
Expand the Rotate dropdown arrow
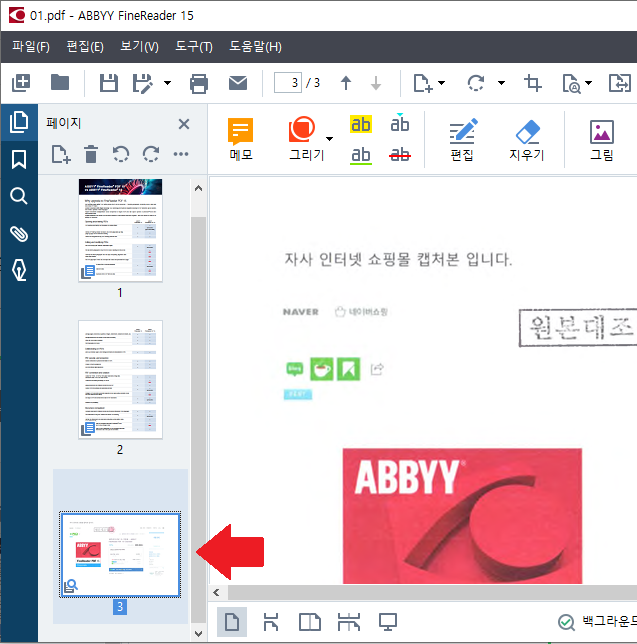501,83
